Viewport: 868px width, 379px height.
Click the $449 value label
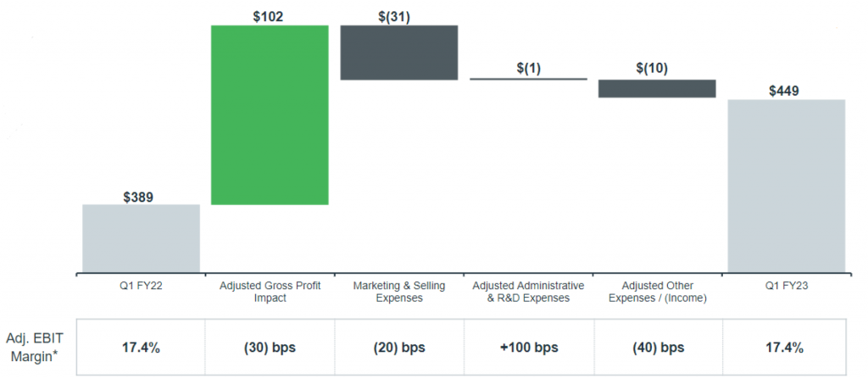[787, 90]
